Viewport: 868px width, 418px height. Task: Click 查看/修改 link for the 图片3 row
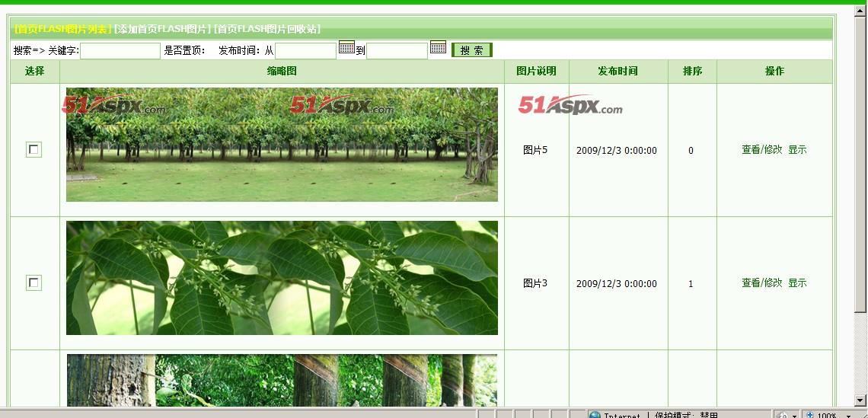[761, 283]
